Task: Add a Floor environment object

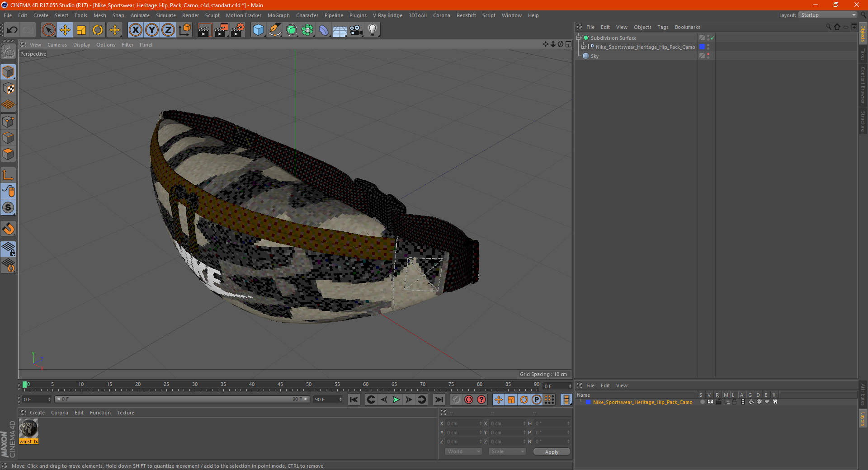Action: coord(340,30)
